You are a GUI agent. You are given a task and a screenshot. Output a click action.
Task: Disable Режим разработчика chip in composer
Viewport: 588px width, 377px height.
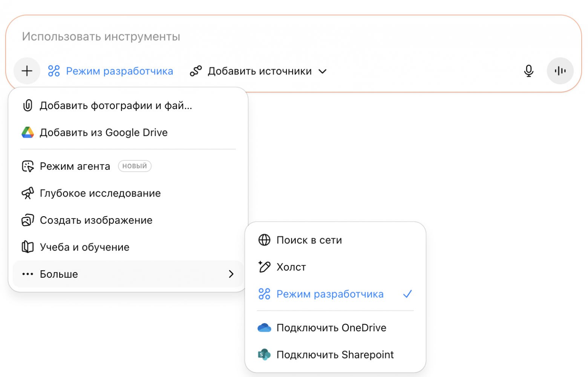point(110,71)
